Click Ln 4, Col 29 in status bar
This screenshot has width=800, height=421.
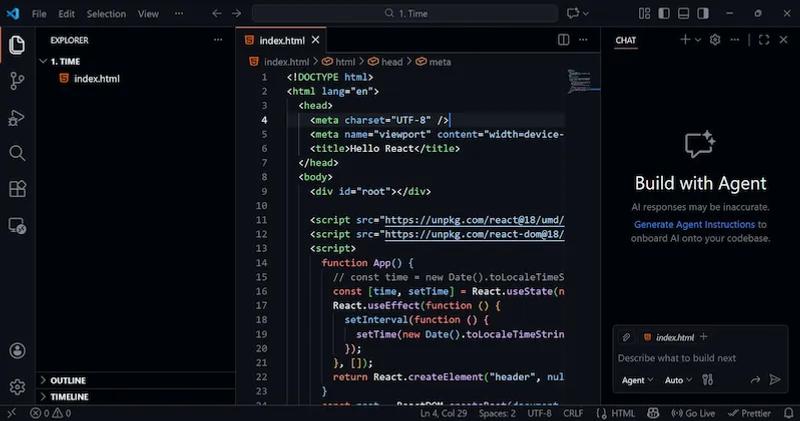point(443,413)
